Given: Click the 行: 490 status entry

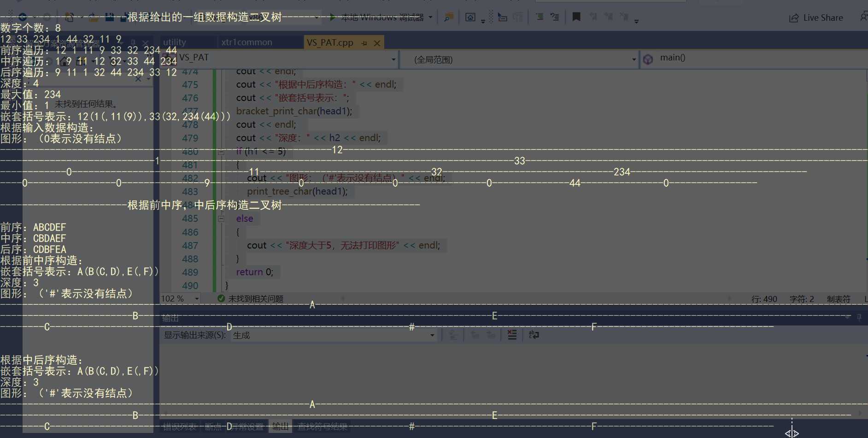Looking at the screenshot, I should point(764,299).
